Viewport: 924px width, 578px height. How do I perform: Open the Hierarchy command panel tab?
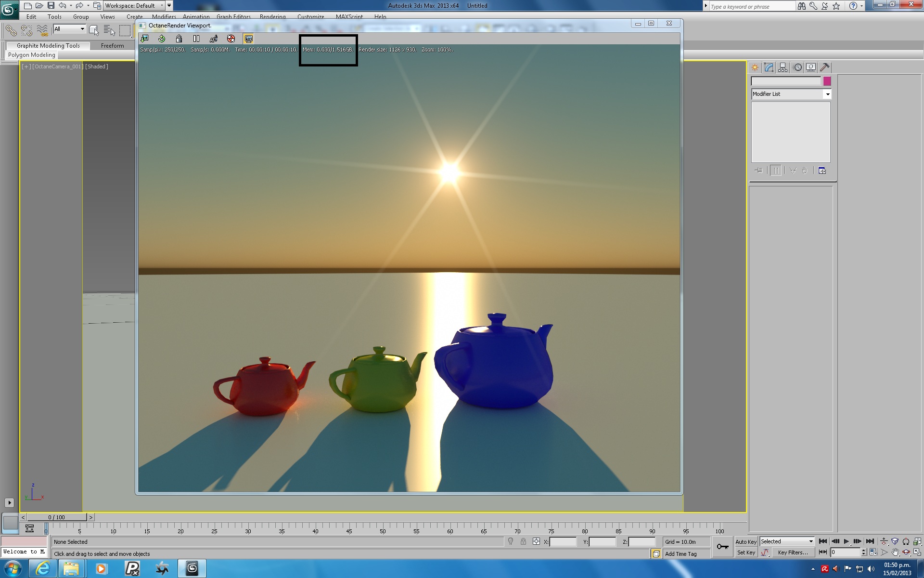click(x=783, y=67)
